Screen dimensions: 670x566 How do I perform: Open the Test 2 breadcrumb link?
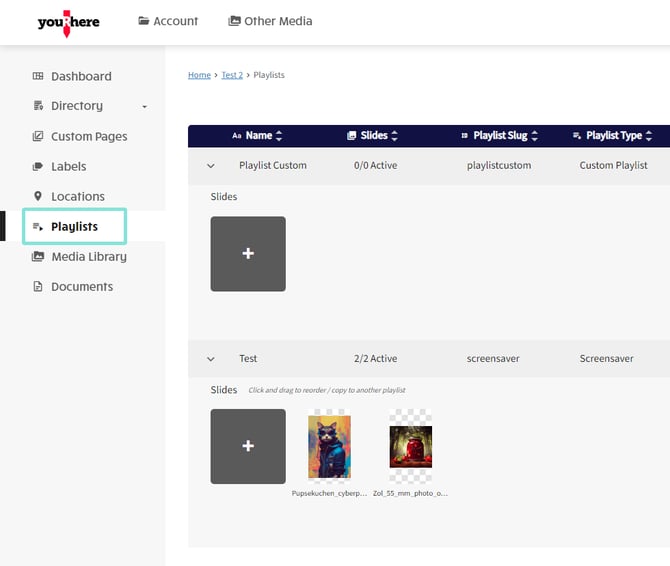pos(232,75)
